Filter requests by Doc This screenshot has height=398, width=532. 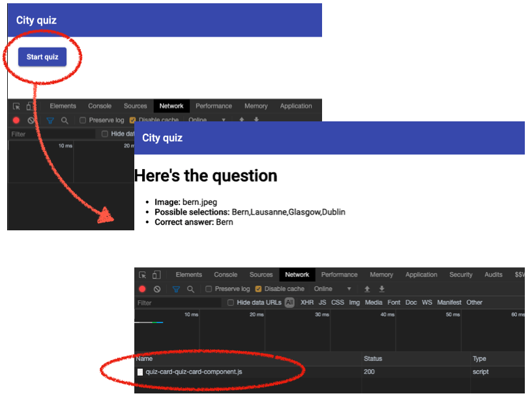[x=411, y=302]
